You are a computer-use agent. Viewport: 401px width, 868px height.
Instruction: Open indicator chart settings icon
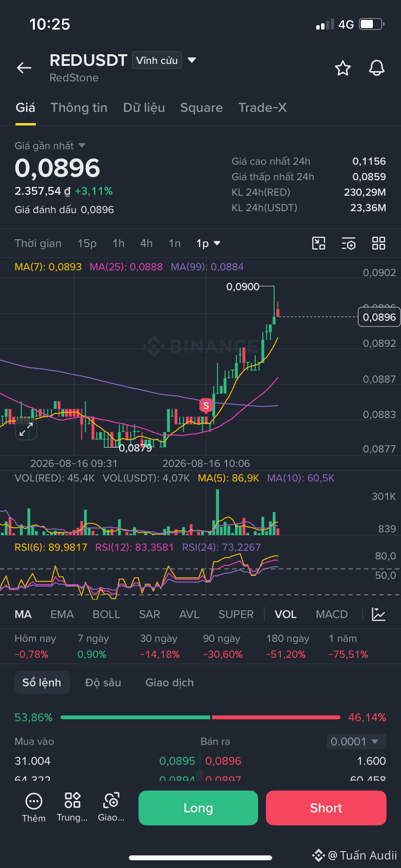click(x=378, y=614)
